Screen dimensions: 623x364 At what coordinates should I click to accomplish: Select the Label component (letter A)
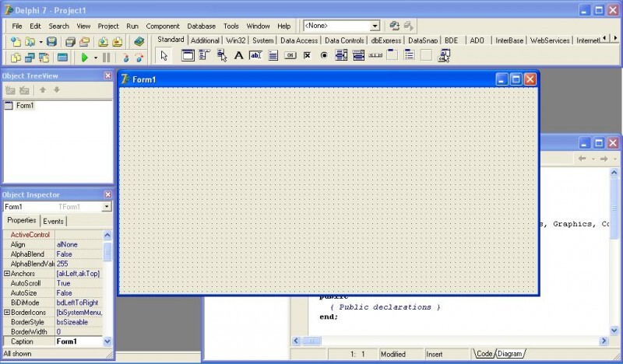point(238,55)
